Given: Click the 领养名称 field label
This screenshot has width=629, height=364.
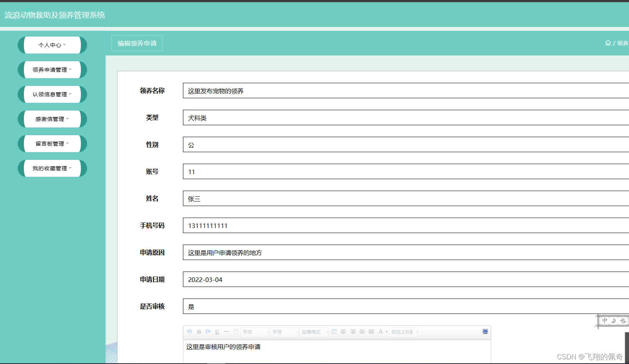Looking at the screenshot, I should click(152, 91).
